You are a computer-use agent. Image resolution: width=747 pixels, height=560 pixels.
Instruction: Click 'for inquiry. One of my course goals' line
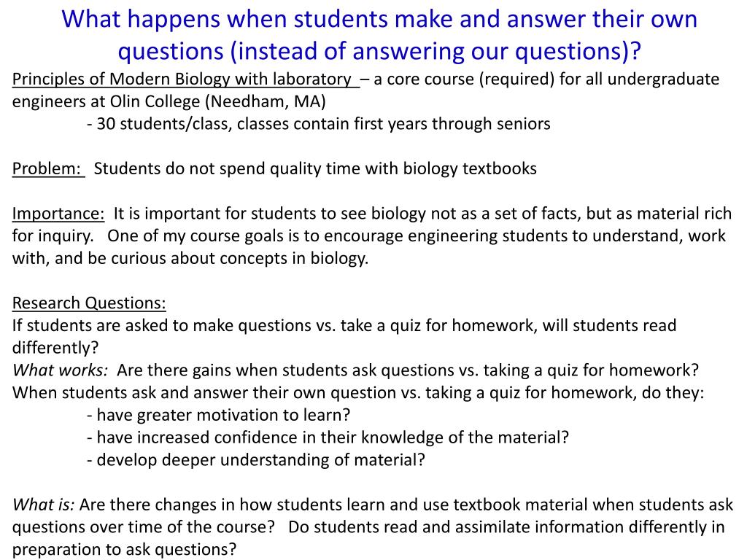point(368,236)
